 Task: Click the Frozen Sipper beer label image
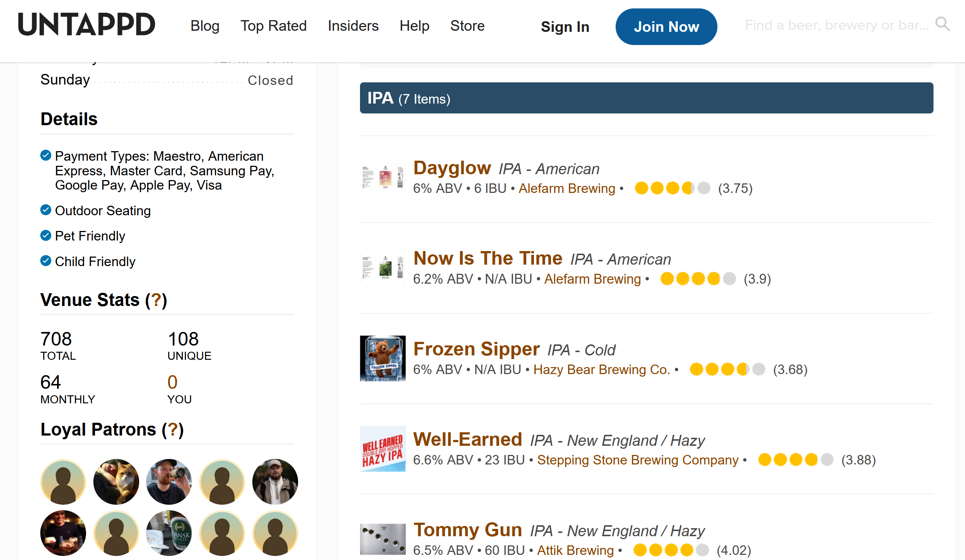383,359
